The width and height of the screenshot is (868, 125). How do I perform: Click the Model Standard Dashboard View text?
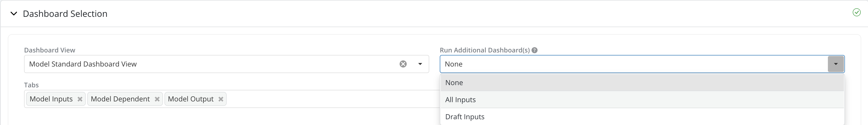point(83,64)
